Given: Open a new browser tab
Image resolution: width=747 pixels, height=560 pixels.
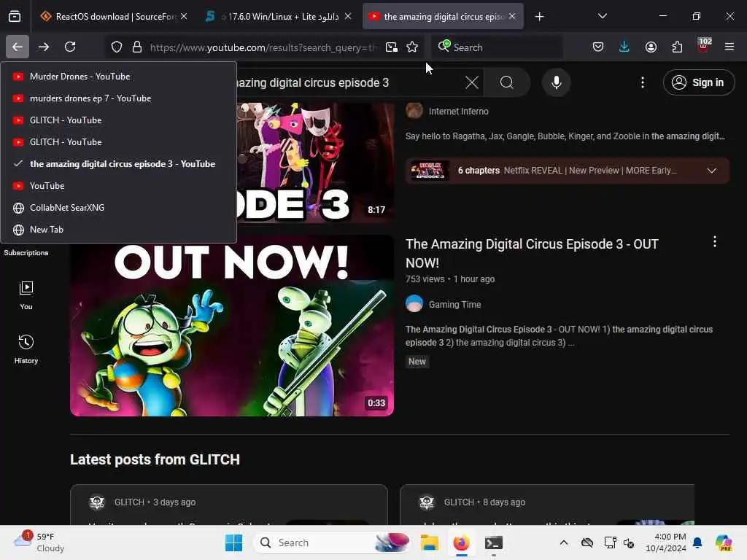Looking at the screenshot, I should [x=539, y=17].
